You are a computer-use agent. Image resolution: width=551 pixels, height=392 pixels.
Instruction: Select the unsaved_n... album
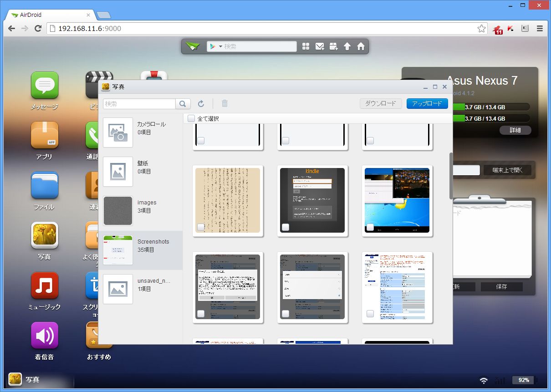[140, 289]
